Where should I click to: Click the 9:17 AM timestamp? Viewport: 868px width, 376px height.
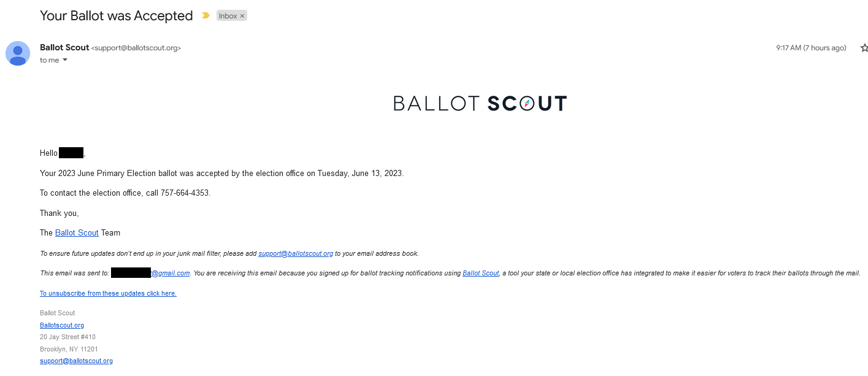pyautogui.click(x=810, y=48)
